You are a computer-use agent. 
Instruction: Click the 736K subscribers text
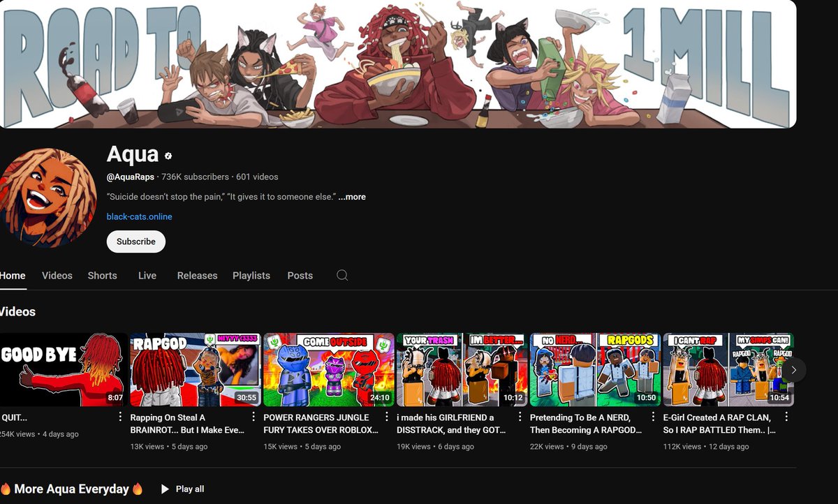(x=195, y=177)
